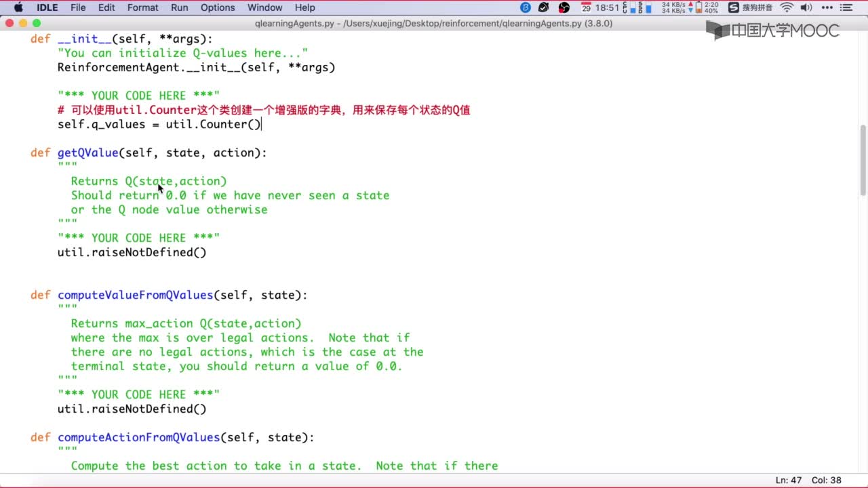Click "there are no legal actions" docstring line
Screen dimensions: 868x488
247,352
